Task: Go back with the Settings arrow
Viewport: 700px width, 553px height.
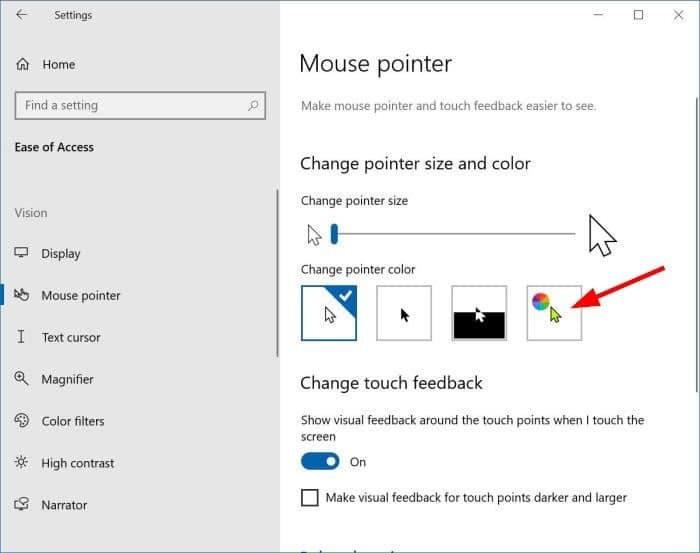Action: (21, 15)
